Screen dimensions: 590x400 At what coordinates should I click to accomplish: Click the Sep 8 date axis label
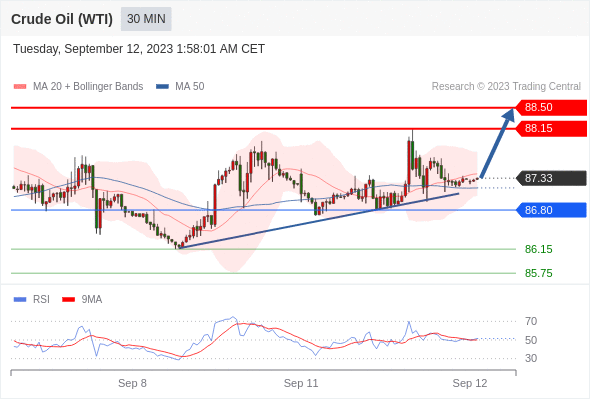click(132, 383)
